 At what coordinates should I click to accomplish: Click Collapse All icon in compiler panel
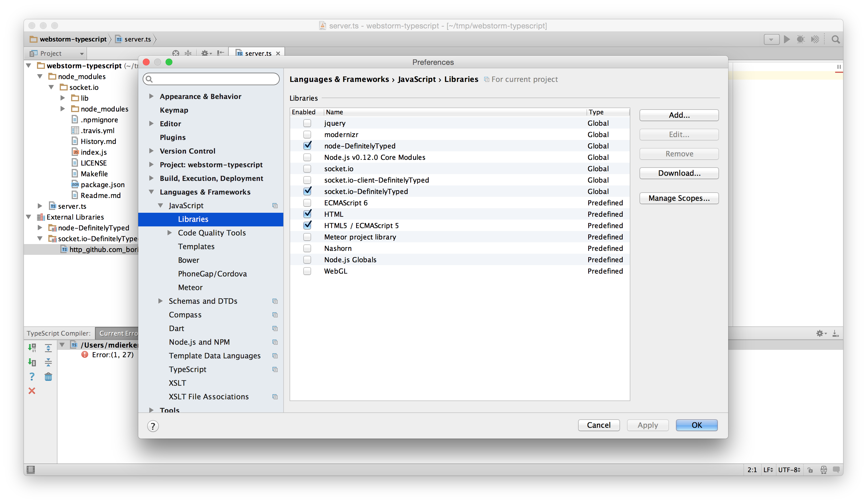tap(48, 362)
